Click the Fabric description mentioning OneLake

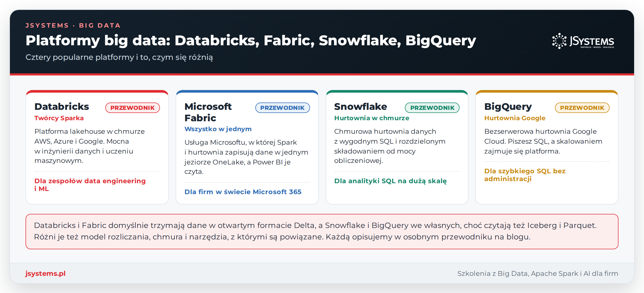[246, 157]
